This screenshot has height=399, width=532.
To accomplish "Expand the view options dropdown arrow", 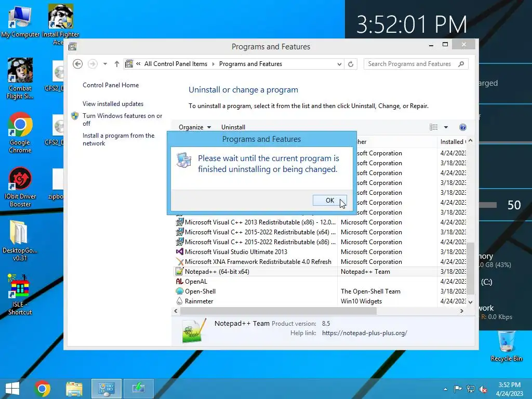I will tap(446, 127).
